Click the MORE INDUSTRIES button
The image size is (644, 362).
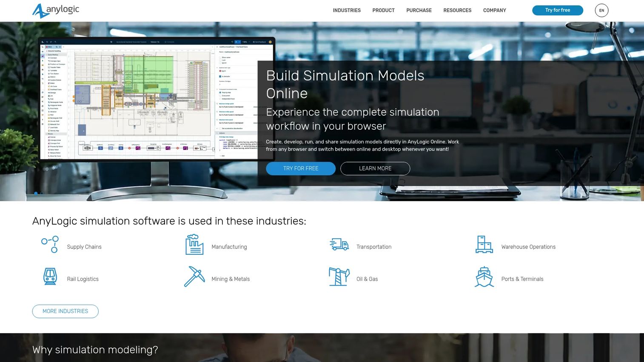pos(66,311)
